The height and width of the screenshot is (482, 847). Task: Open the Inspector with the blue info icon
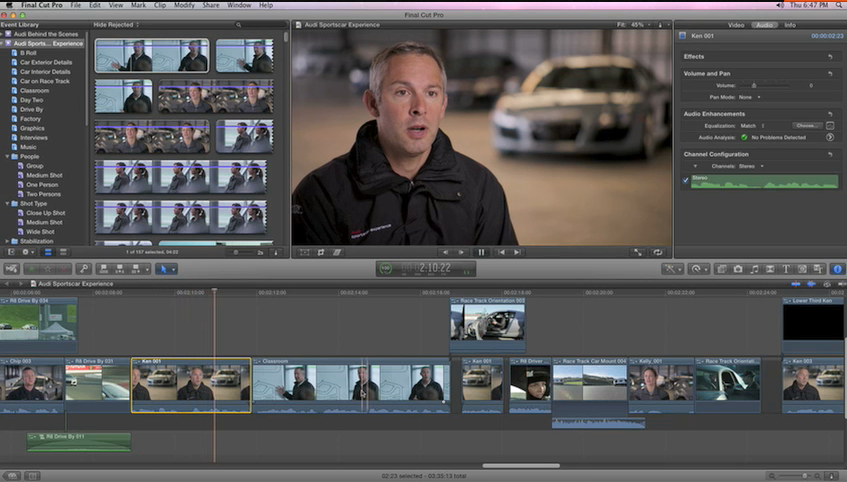pos(837,269)
